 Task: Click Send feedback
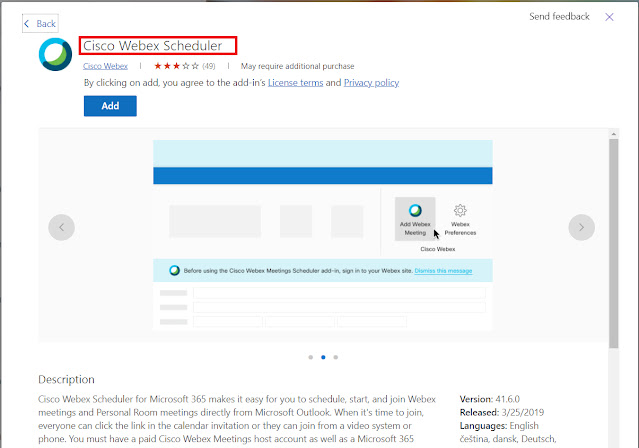pyautogui.click(x=559, y=17)
